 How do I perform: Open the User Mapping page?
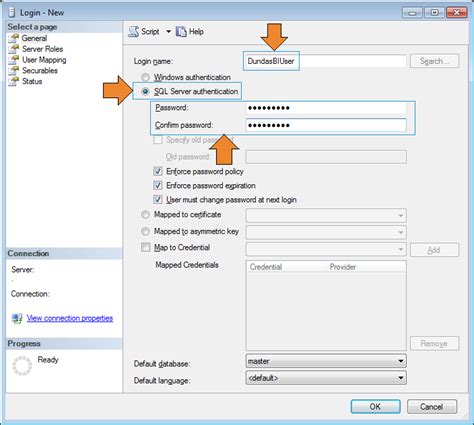coord(44,60)
